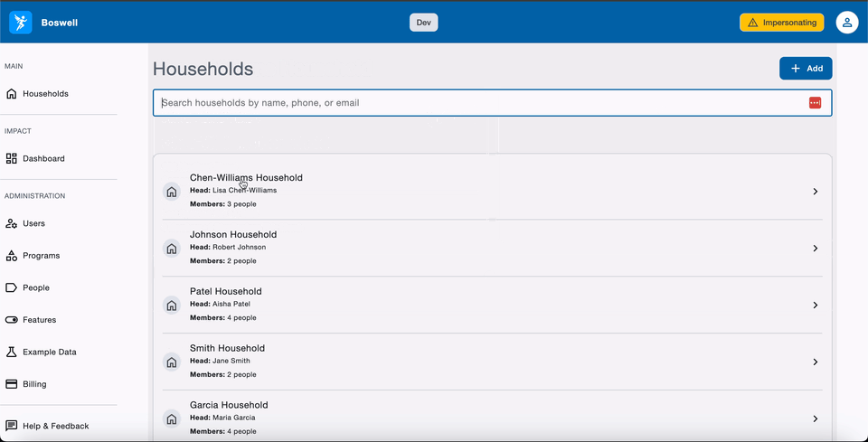Click the Boswell logo icon

[x=21, y=23]
